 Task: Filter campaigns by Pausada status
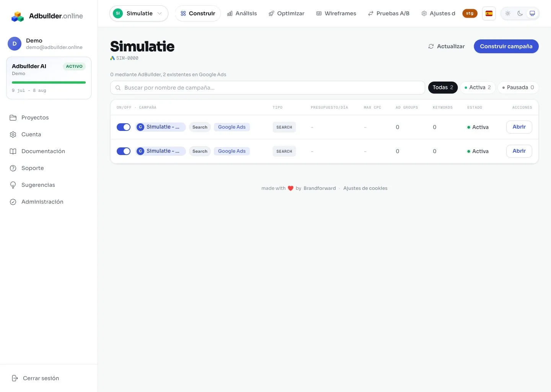point(518,88)
